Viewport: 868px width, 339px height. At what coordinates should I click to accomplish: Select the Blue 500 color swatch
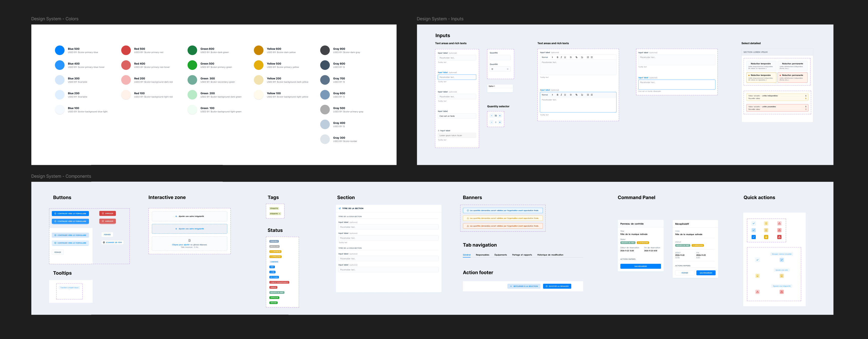(x=60, y=50)
